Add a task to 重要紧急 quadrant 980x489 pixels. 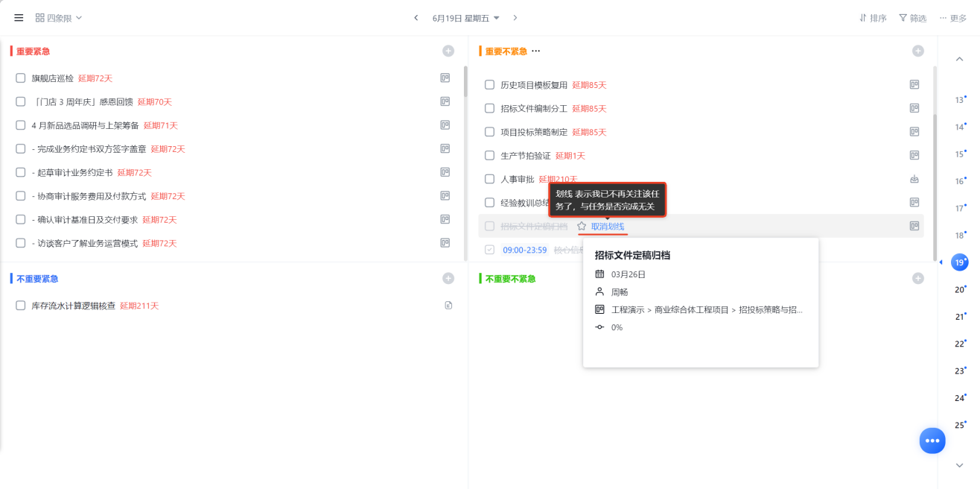coord(448,51)
